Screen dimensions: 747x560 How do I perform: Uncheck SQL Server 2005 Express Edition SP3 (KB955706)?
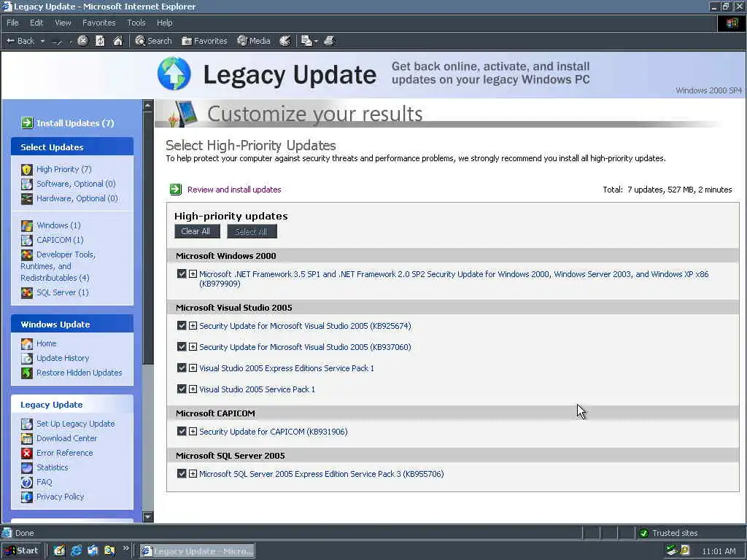click(x=182, y=474)
